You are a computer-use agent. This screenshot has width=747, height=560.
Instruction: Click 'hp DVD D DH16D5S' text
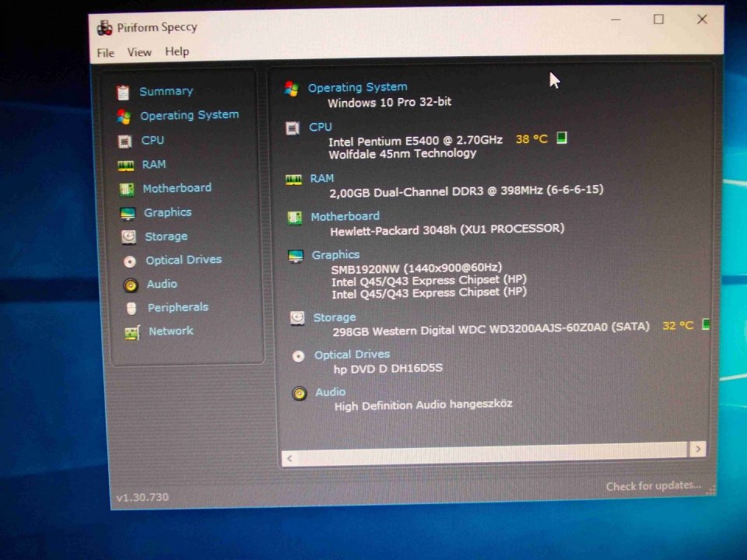tap(388, 369)
